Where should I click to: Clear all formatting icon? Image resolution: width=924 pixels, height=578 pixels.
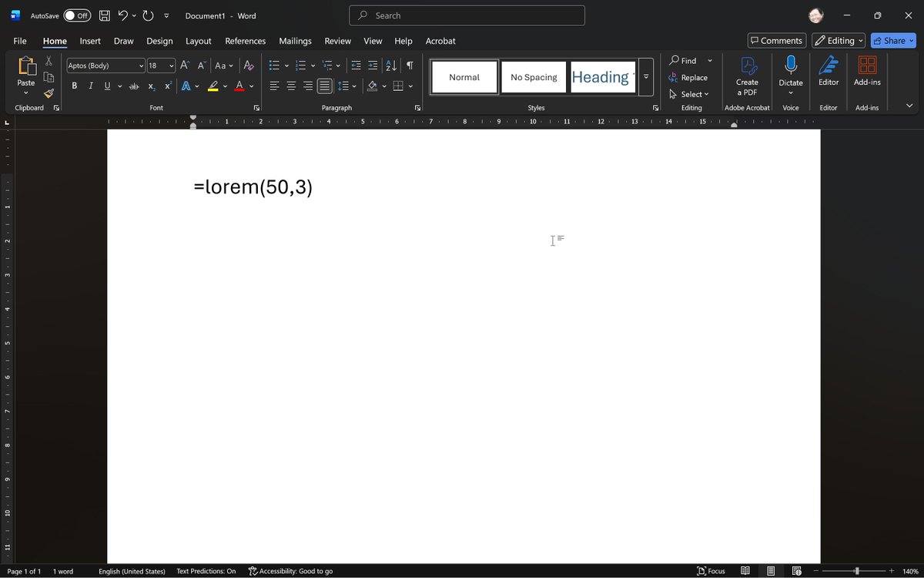pyautogui.click(x=249, y=66)
